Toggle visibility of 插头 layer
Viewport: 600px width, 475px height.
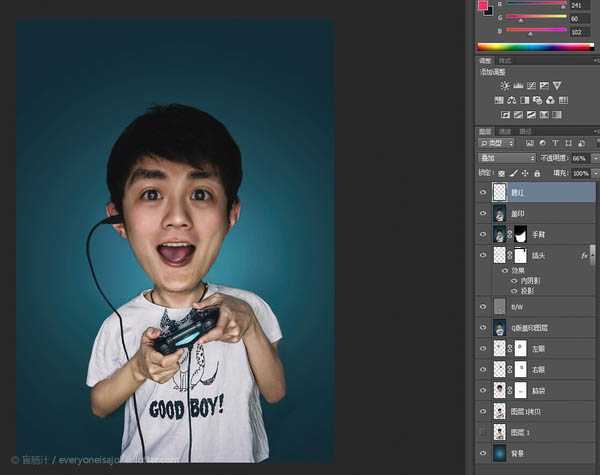tap(483, 255)
